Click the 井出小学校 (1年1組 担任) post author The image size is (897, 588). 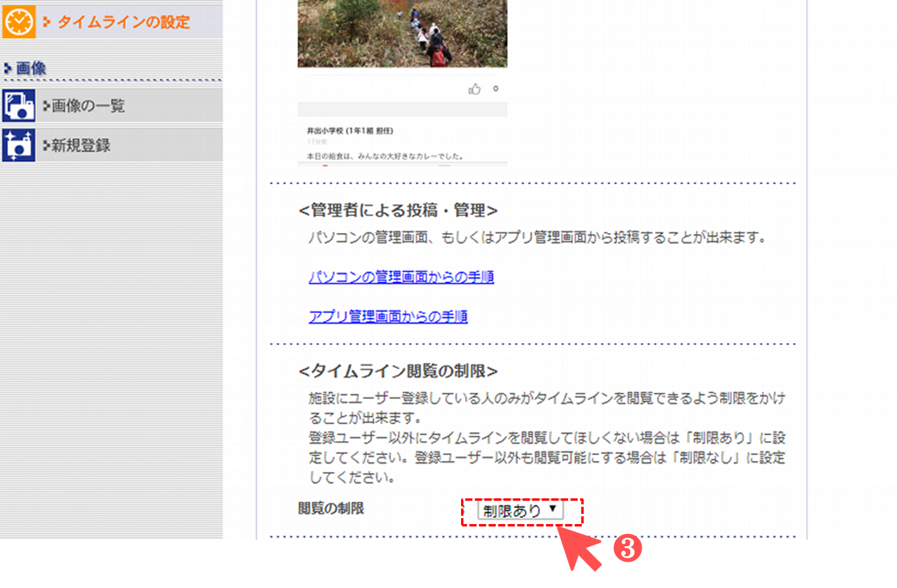350,131
